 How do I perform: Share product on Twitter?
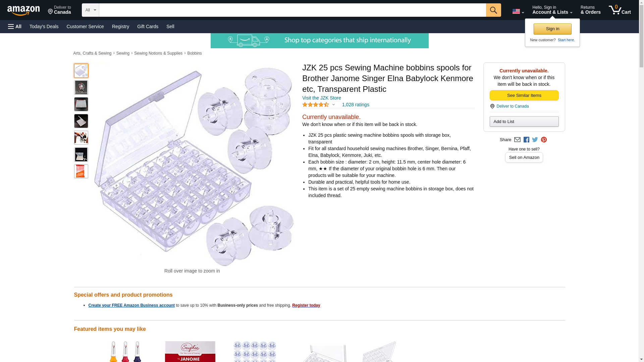tap(535, 140)
